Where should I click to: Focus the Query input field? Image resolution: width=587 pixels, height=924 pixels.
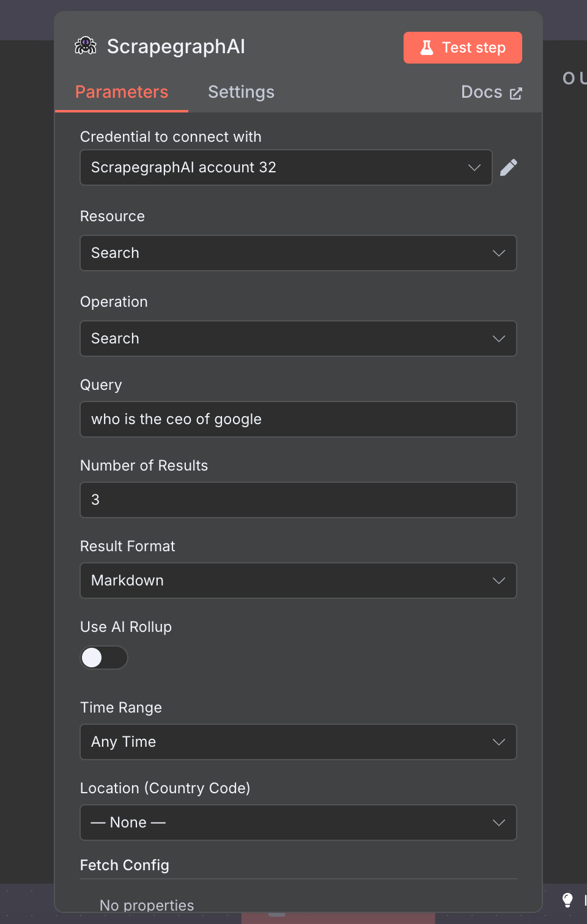[x=298, y=419]
